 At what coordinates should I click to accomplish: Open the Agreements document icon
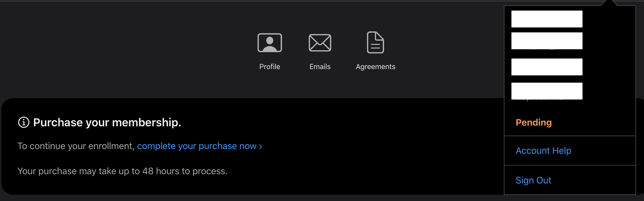pos(375,42)
